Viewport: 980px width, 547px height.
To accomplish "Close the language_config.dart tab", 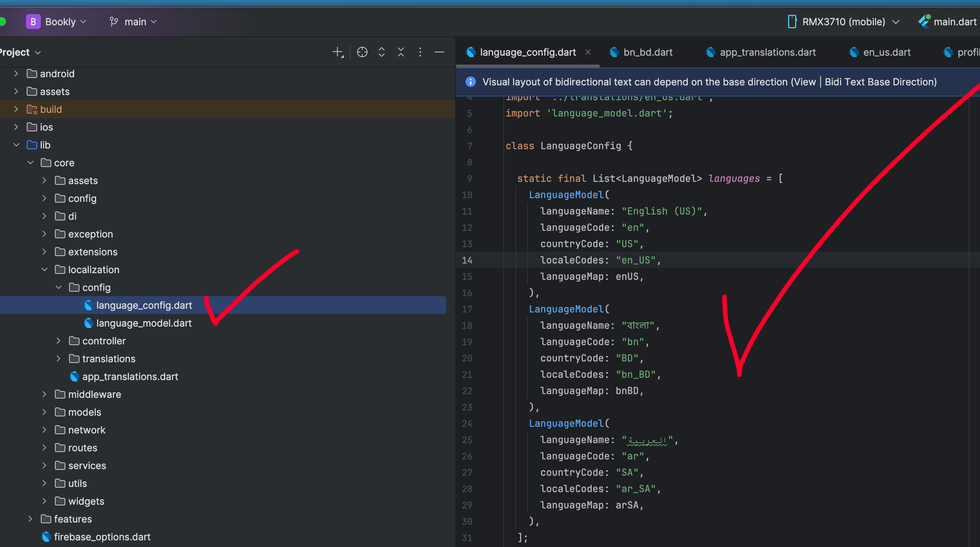I will coord(588,52).
